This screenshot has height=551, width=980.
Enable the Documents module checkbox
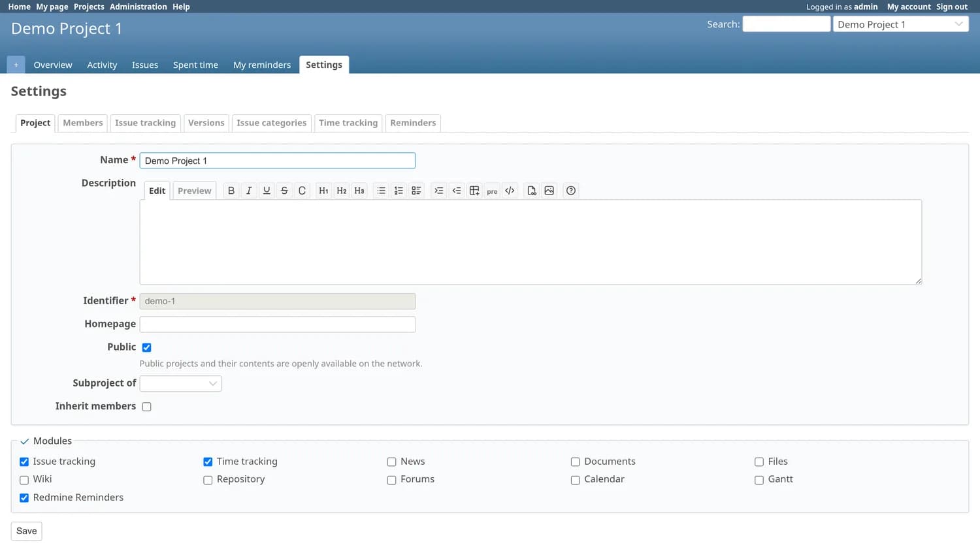[576, 462]
